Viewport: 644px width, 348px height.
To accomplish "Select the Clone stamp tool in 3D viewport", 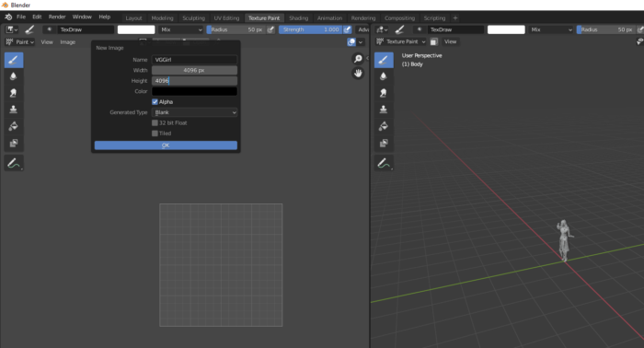I will (384, 110).
